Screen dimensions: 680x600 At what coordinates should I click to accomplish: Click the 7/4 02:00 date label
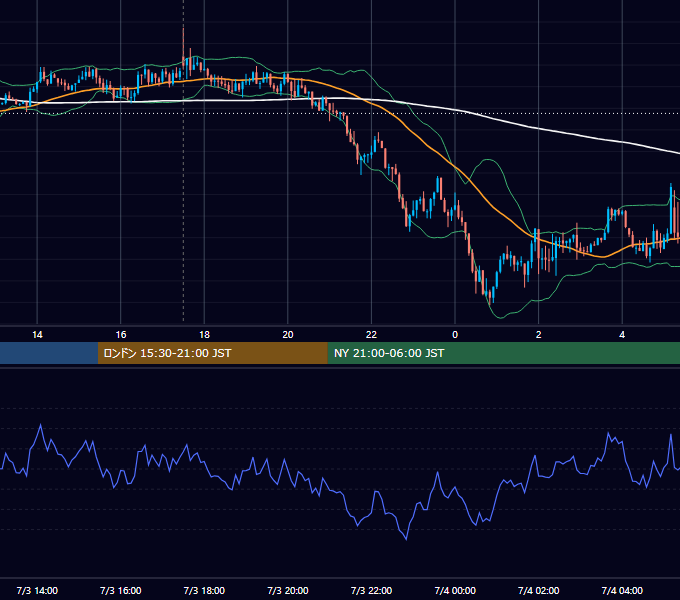click(539, 591)
